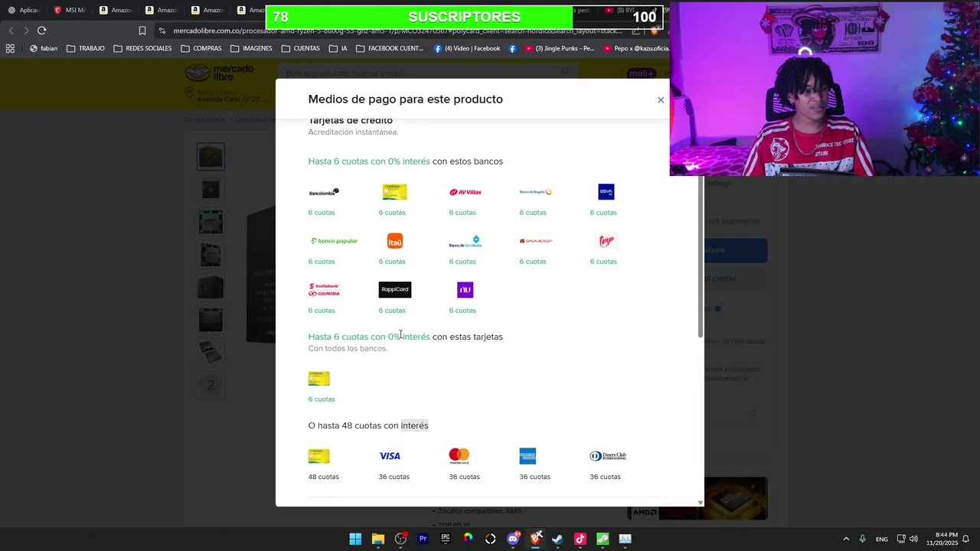The width and height of the screenshot is (980, 551).
Task: Go forward in the browser
Action: point(26,31)
